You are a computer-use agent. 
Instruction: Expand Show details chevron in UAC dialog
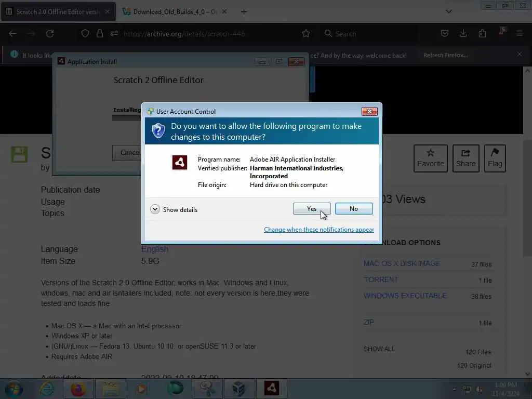point(155,209)
